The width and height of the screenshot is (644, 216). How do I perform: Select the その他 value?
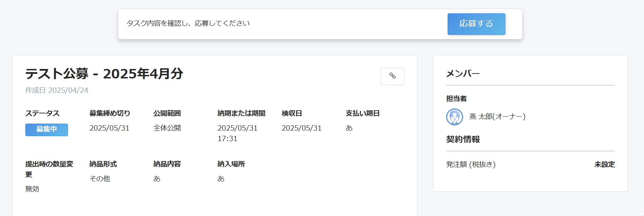click(x=100, y=179)
